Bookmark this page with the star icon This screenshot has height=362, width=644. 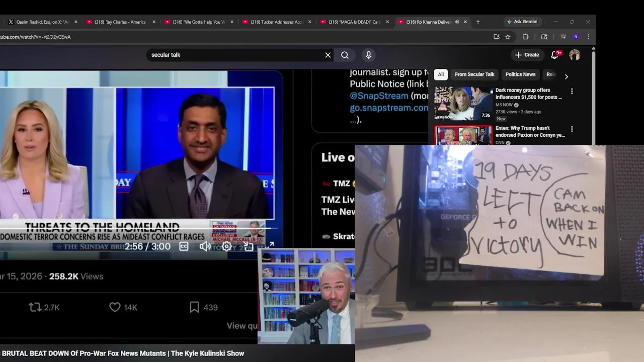(508, 37)
